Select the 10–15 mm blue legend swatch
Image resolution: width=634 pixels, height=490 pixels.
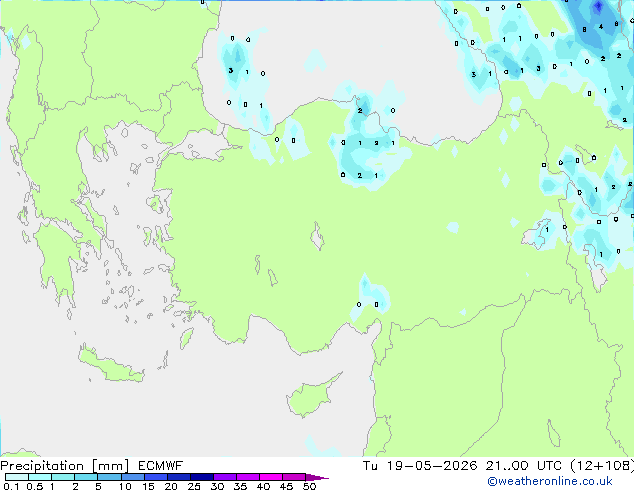coord(132,477)
